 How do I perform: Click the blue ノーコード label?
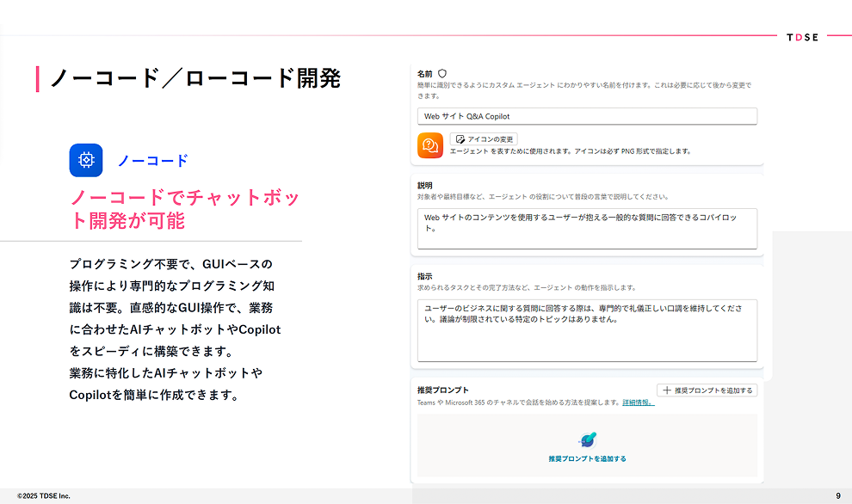point(152,161)
